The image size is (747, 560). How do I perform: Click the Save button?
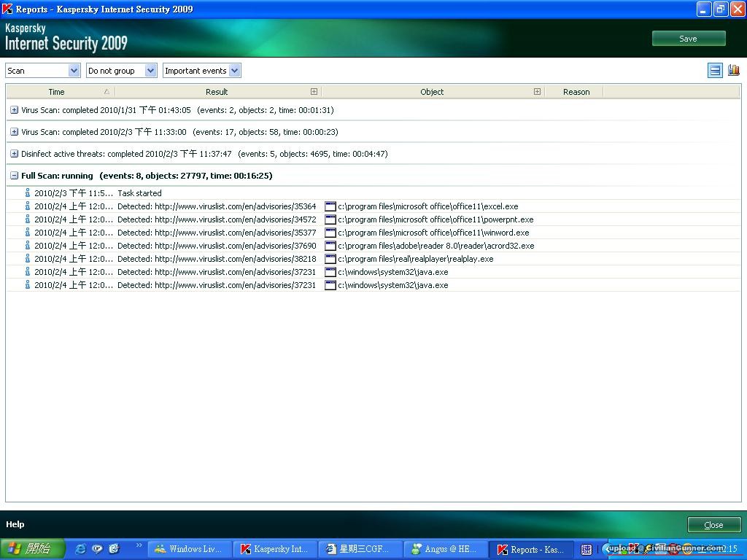688,39
